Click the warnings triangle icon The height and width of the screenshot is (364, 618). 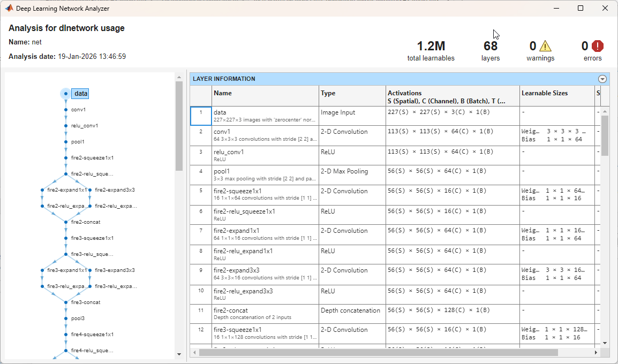pos(545,47)
